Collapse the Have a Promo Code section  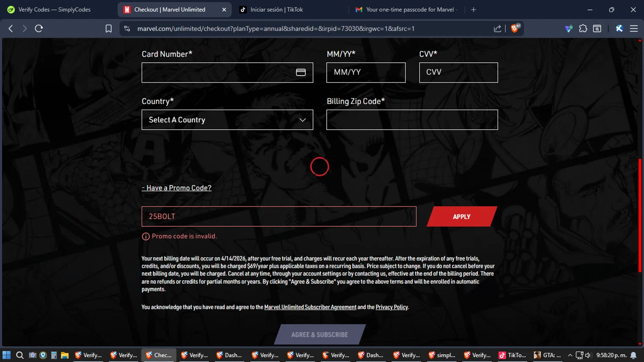tap(176, 188)
